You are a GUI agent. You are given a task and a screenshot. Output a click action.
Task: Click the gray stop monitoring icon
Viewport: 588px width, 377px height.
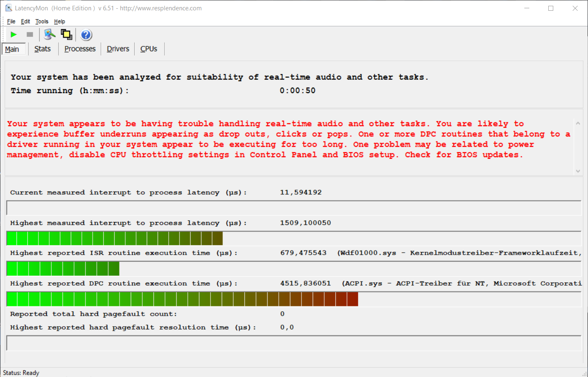coord(30,35)
